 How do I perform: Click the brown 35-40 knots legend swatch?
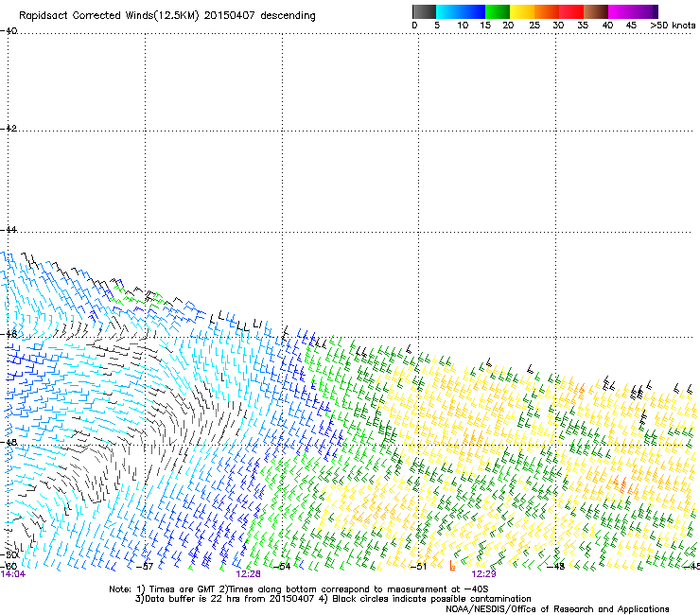tap(596, 11)
